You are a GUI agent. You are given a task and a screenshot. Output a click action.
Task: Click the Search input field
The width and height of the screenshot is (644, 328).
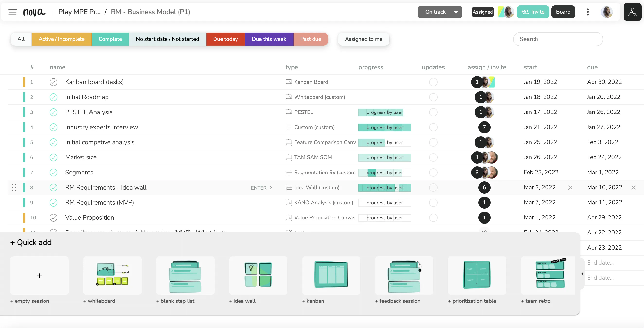point(558,39)
